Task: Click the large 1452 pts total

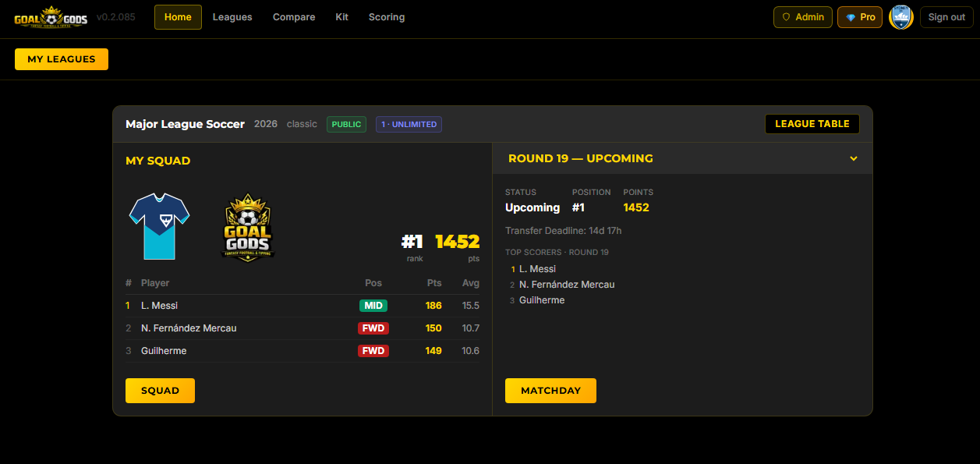Action: pos(457,242)
